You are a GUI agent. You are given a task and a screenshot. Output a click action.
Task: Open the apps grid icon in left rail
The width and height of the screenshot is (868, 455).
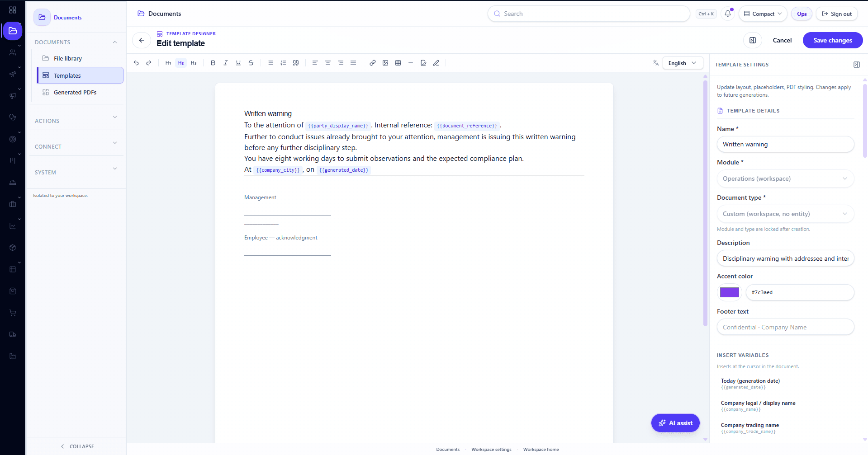13,9
